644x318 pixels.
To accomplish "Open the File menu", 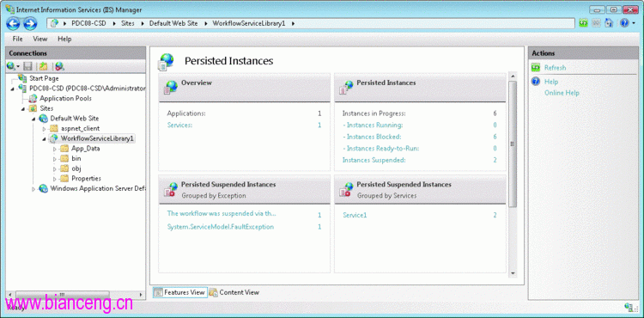I will coord(18,39).
